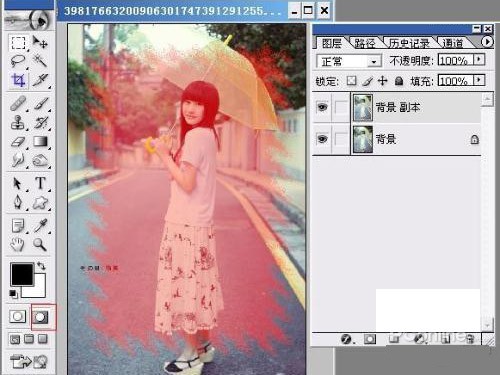Switch to the 路径 tab
The height and width of the screenshot is (375, 500).
coord(365,43)
